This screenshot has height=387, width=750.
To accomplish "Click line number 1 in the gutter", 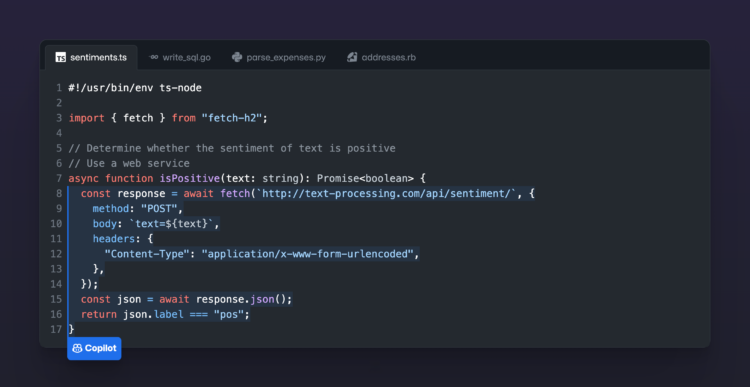I will click(x=59, y=88).
